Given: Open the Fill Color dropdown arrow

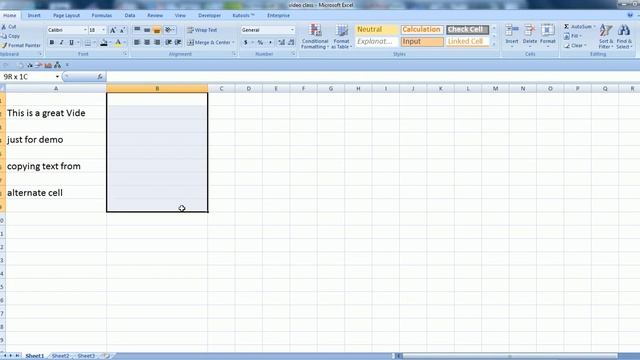Looking at the screenshot, I should pos(110,42).
